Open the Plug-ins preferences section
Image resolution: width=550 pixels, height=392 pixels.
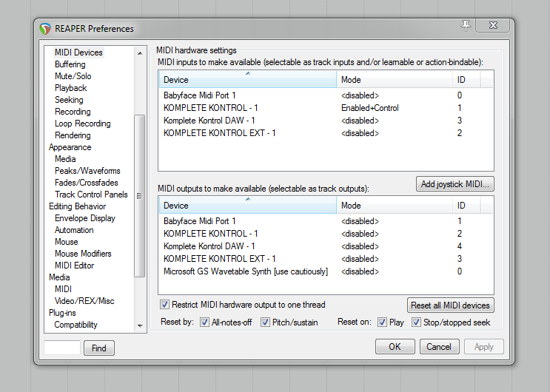(x=62, y=313)
